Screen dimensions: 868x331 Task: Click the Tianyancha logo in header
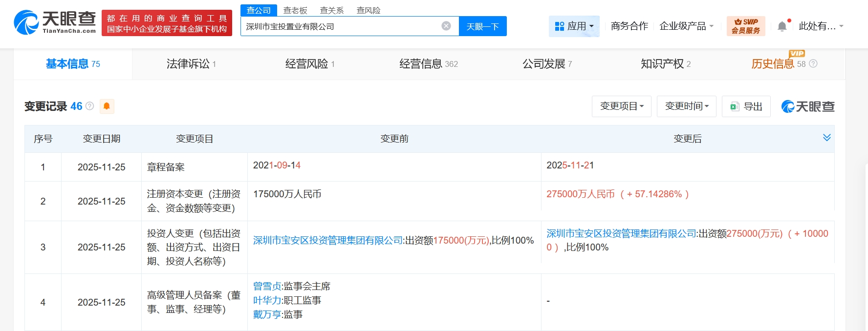tap(55, 22)
